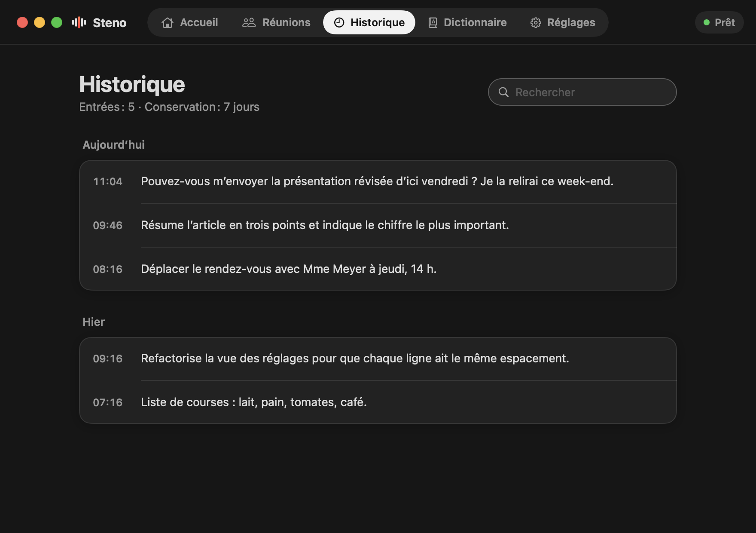Select the entry "Résume l'article en trois points"
Image resolution: width=756 pixels, height=533 pixels.
pos(378,225)
